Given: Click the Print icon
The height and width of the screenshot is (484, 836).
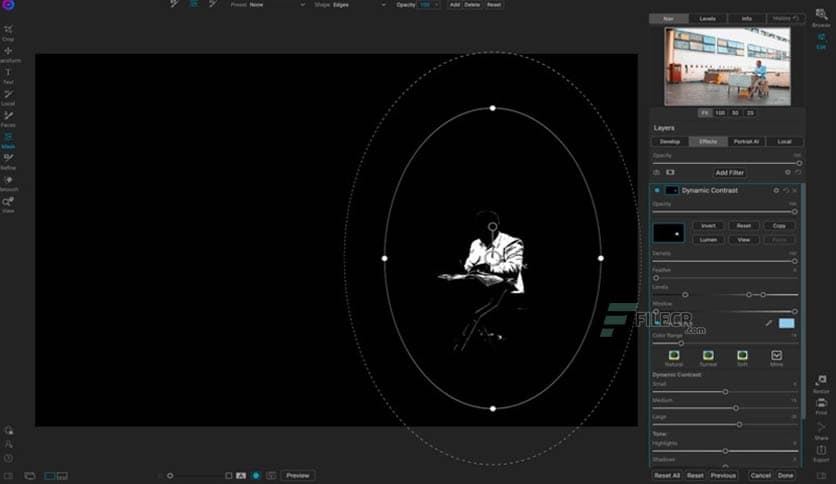Looking at the screenshot, I should point(821,404).
